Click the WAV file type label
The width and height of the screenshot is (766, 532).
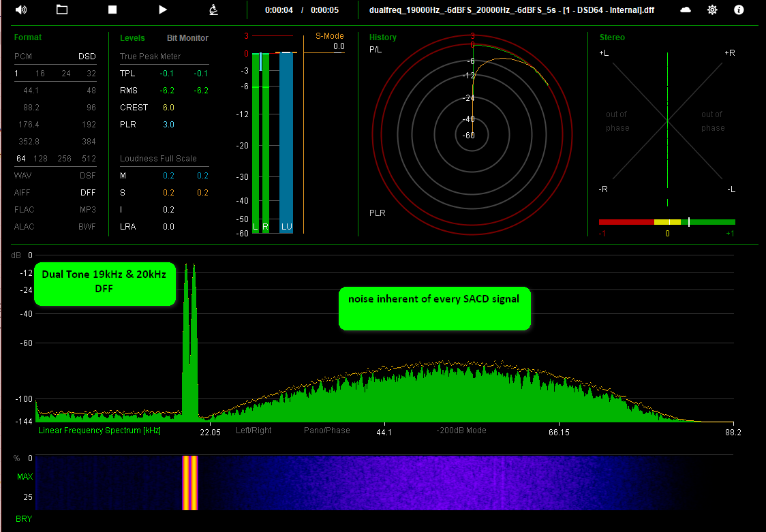coord(22,175)
